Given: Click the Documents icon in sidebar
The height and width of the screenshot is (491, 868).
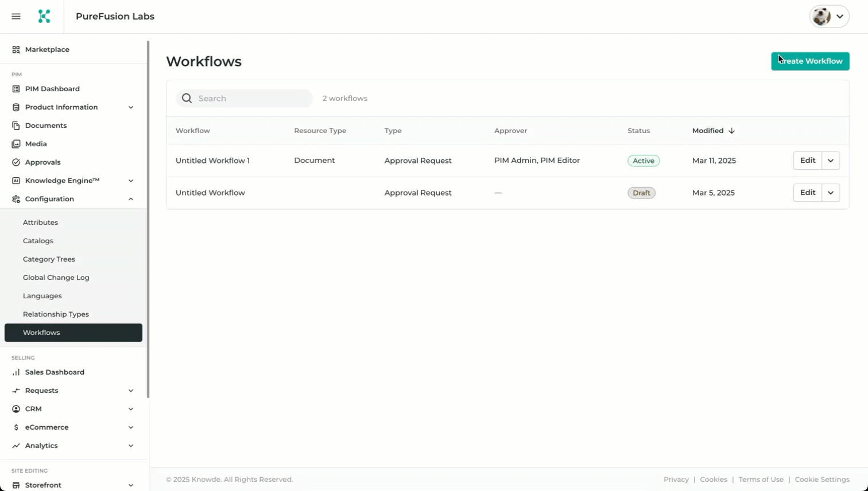Looking at the screenshot, I should 16,126.
